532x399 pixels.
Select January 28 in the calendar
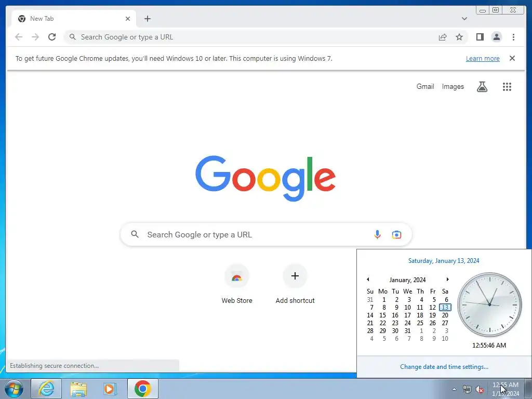tap(370, 331)
